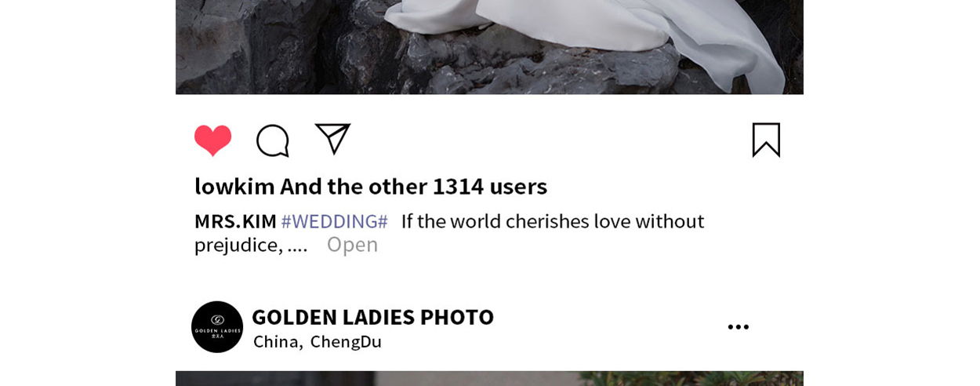Image resolution: width=980 pixels, height=386 pixels.
Task: Share the post using paper plane icon
Action: click(x=332, y=139)
